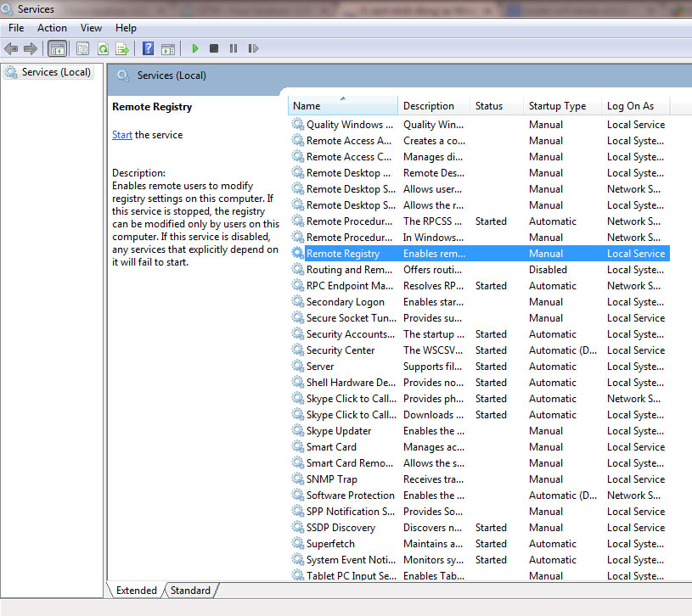Image resolution: width=692 pixels, height=616 pixels.
Task: Open Help with the question mark icon
Action: point(149,48)
